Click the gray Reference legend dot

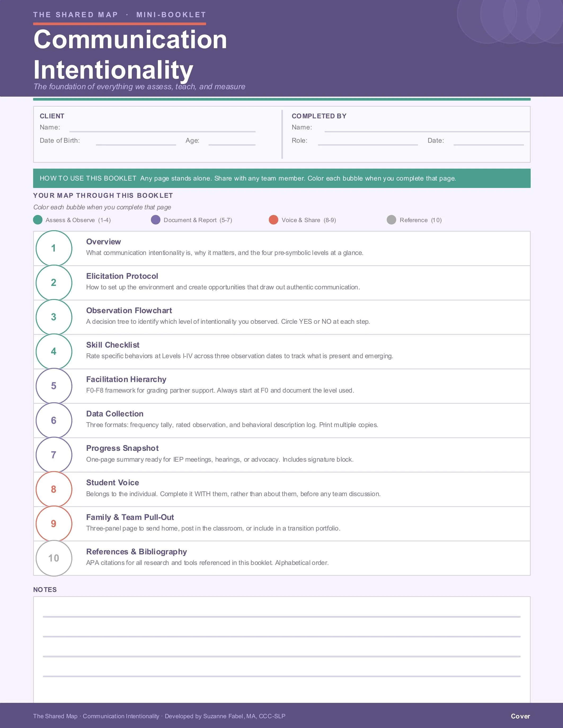click(391, 220)
